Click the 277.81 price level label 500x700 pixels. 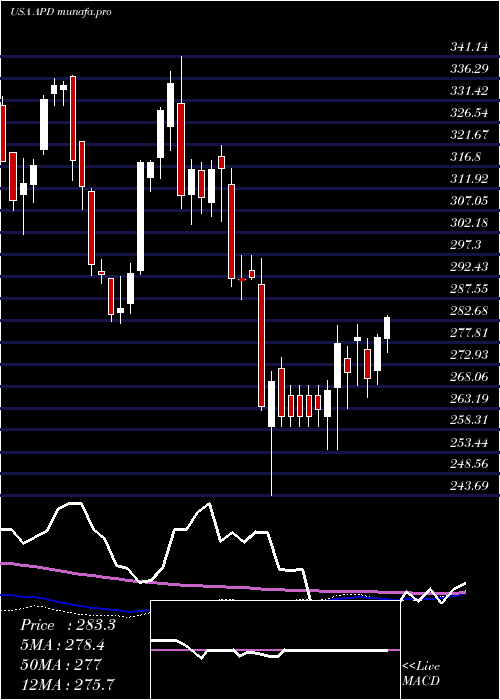coord(469,332)
